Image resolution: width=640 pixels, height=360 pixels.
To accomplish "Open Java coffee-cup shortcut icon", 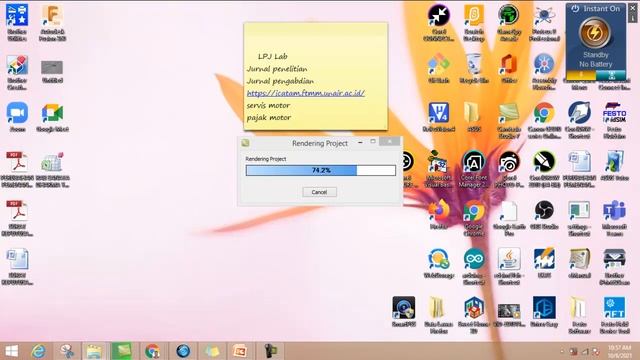I will tap(509, 266).
